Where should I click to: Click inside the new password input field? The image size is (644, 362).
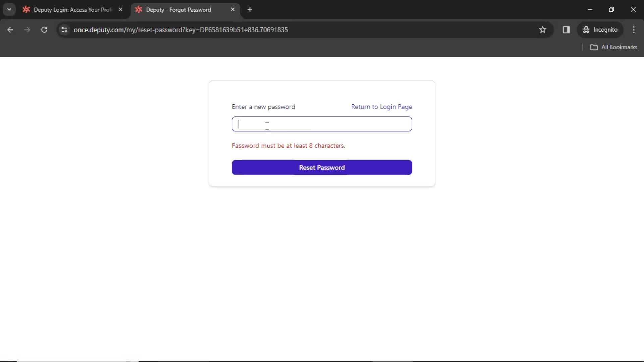[x=322, y=124]
